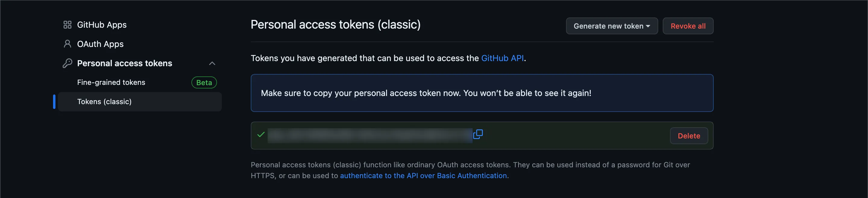This screenshot has width=868, height=198.
Task: Click the GitHub Apps grid icon
Action: [68, 25]
